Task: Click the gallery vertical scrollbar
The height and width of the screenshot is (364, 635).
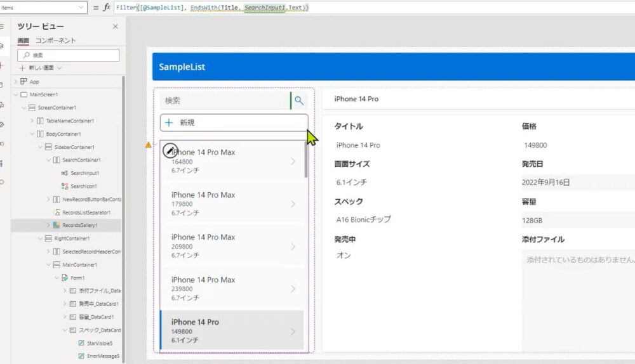Action: click(x=306, y=160)
